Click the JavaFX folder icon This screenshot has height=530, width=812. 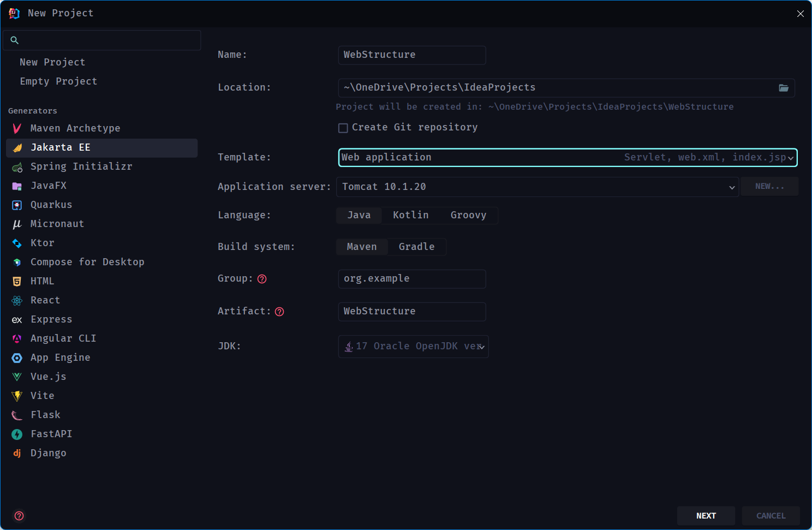17,186
